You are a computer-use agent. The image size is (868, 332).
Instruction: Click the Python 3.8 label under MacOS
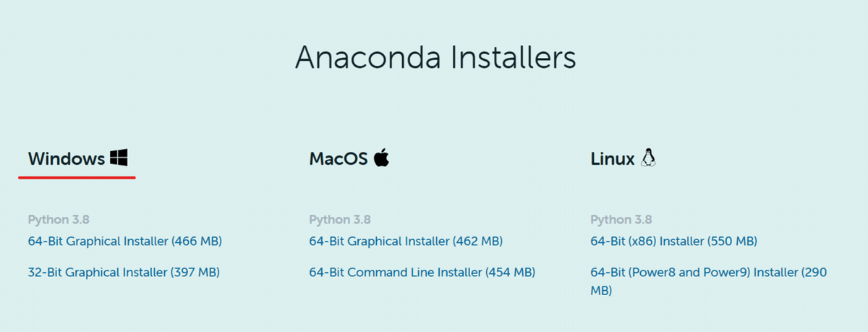[x=339, y=220]
